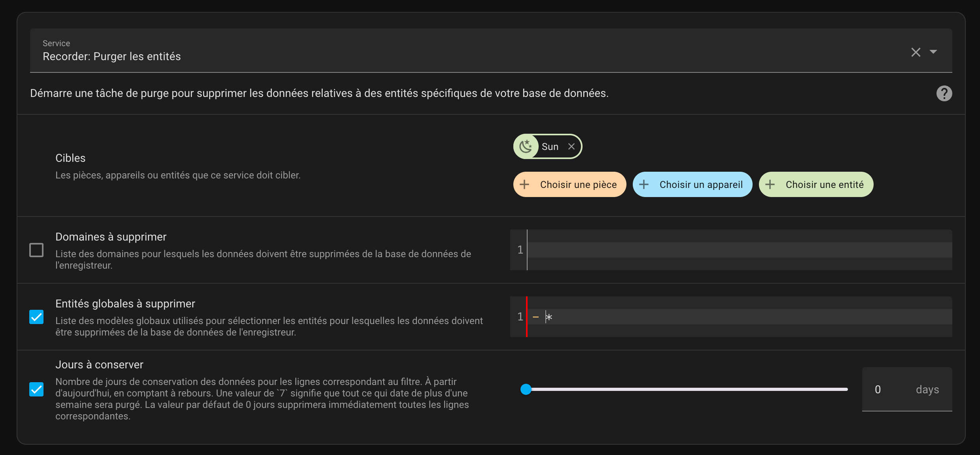980x455 pixels.
Task: Open the Service dropdown arrow
Action: point(933,52)
